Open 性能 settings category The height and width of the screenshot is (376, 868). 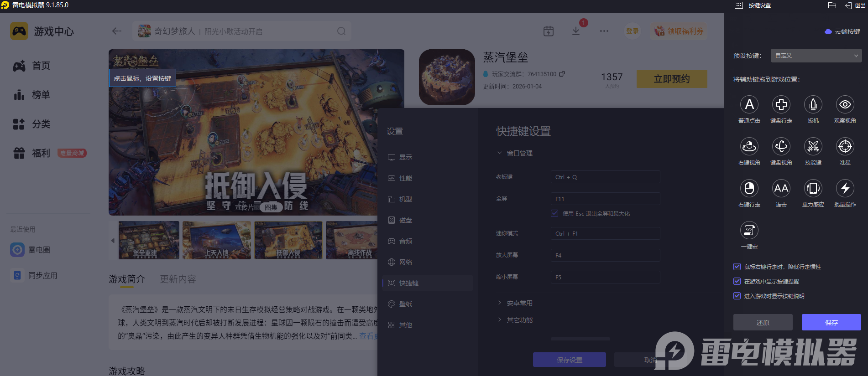[428, 178]
